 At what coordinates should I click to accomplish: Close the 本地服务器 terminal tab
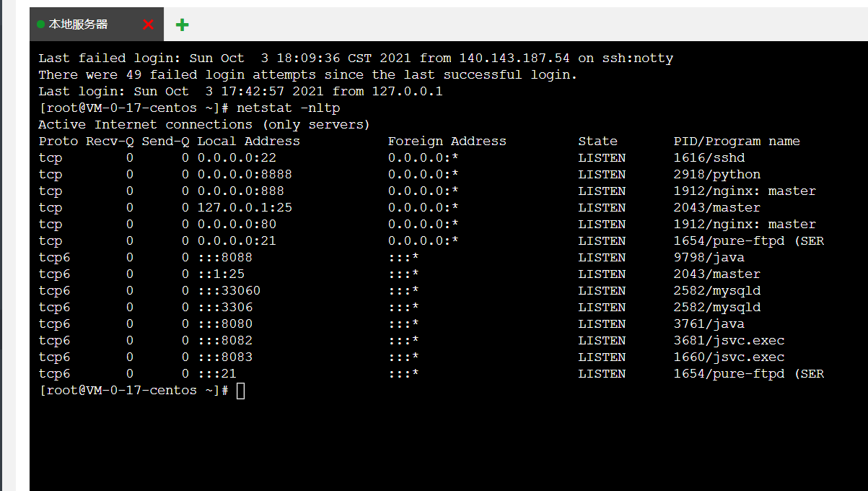[x=149, y=25]
